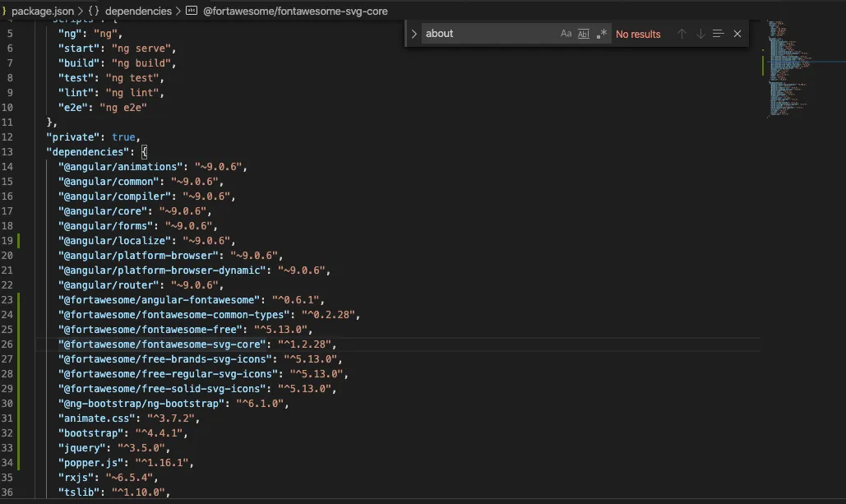This screenshot has height=504, width=846.
Task: Click "@fortawesome/free-solid-svg-icons" key
Action: click(162, 388)
